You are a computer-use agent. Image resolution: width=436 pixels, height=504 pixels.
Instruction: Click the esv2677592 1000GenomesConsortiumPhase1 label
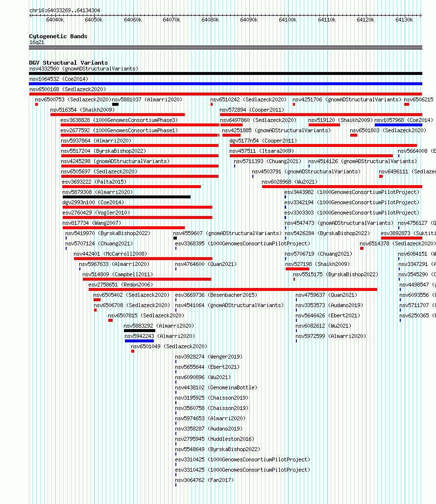tap(119, 130)
